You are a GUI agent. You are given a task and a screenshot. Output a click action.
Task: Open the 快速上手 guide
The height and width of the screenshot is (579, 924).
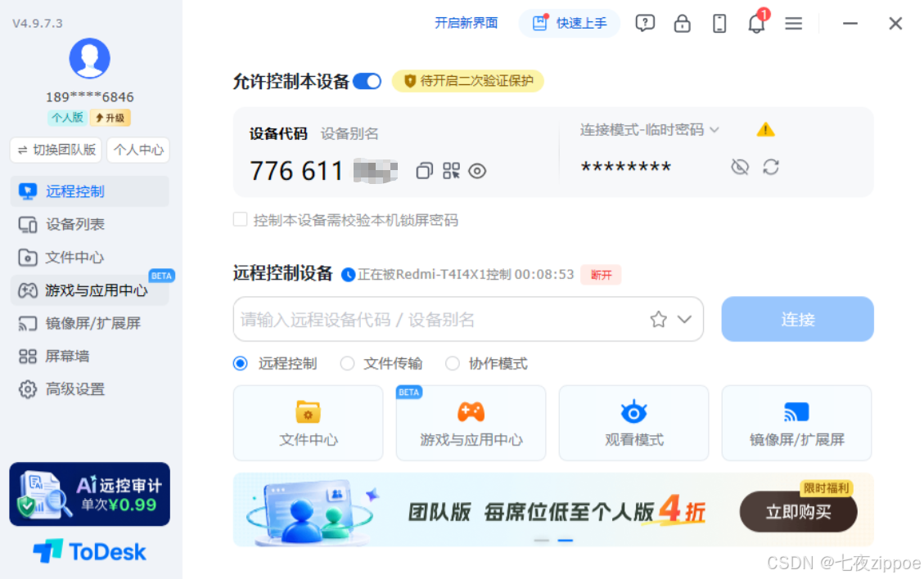570,24
